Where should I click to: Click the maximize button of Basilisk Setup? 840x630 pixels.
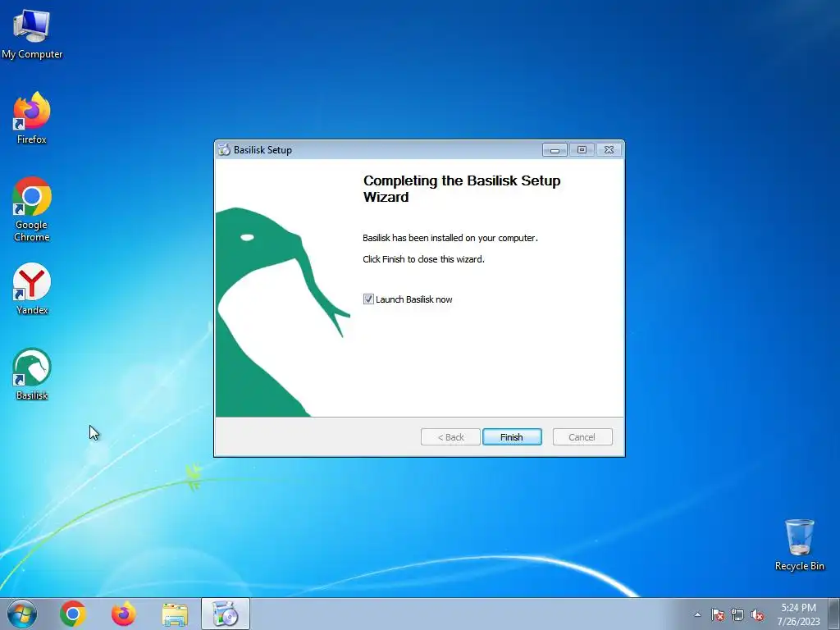pos(582,150)
